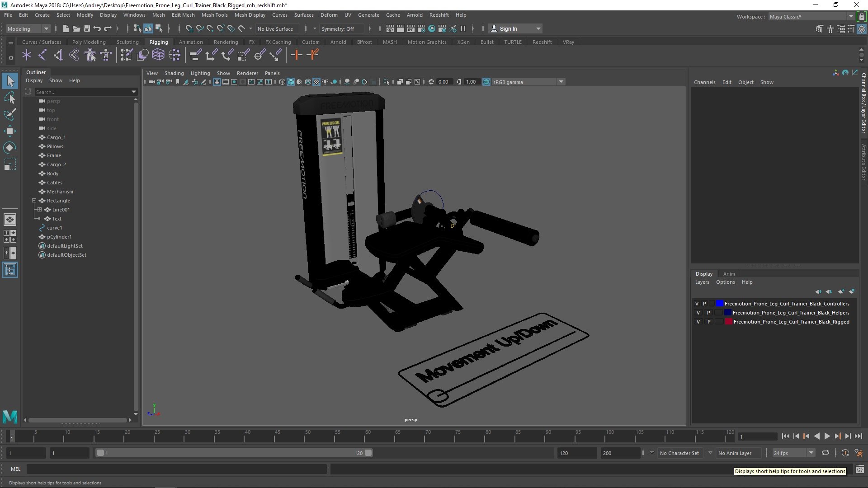This screenshot has height=488, width=868.
Task: Toggle the Outliner panel layout button
Action: point(10,270)
